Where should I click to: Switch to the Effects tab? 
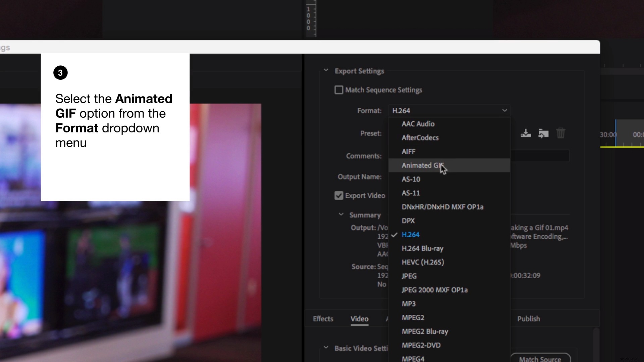coord(323,319)
